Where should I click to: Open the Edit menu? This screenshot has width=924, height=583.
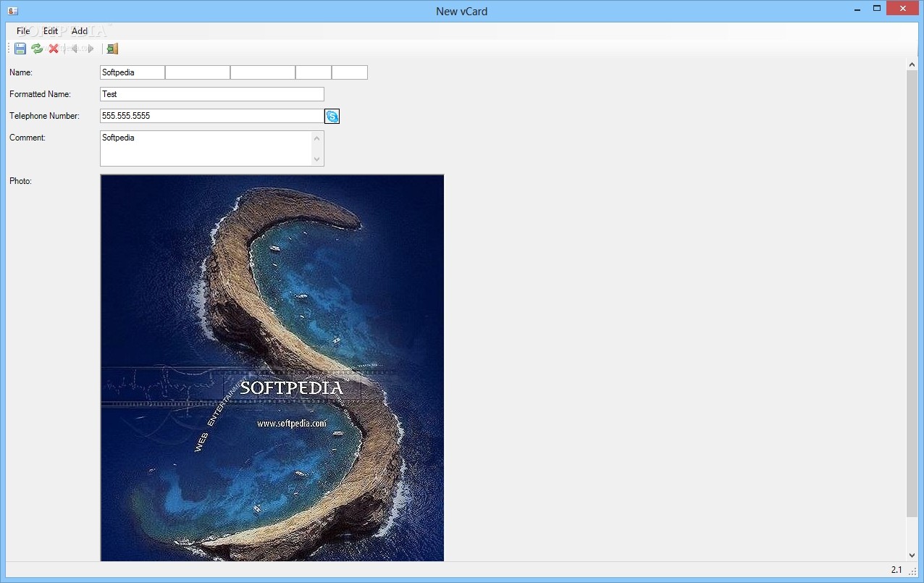(x=51, y=31)
